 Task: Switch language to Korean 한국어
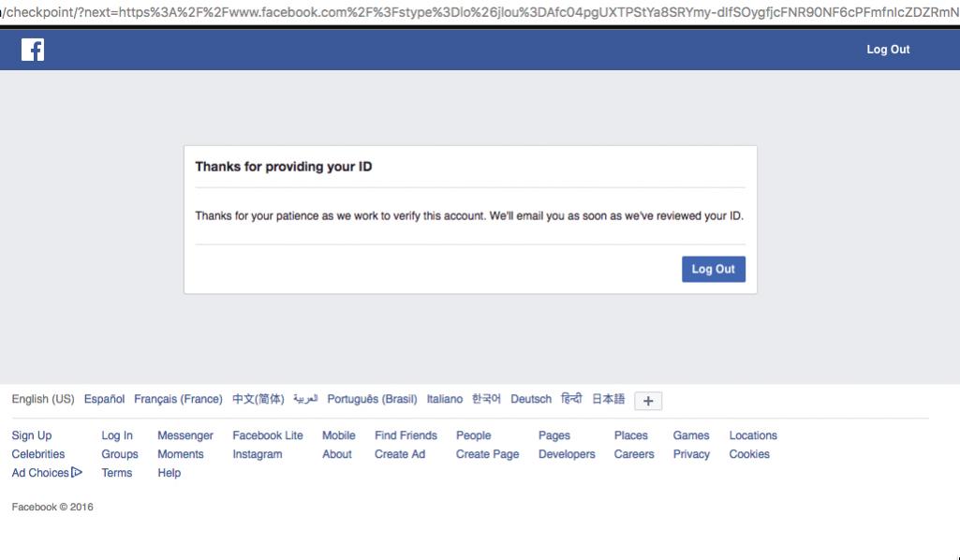click(486, 399)
